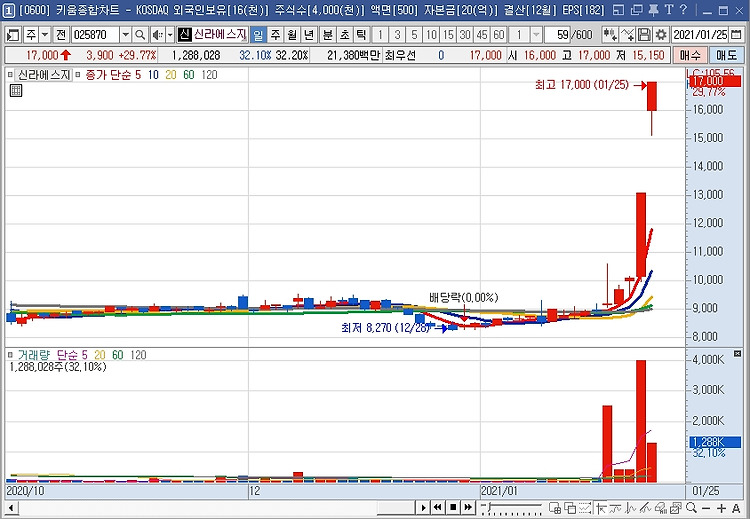Click the trend line drawing icon at bottom

pos(646,508)
